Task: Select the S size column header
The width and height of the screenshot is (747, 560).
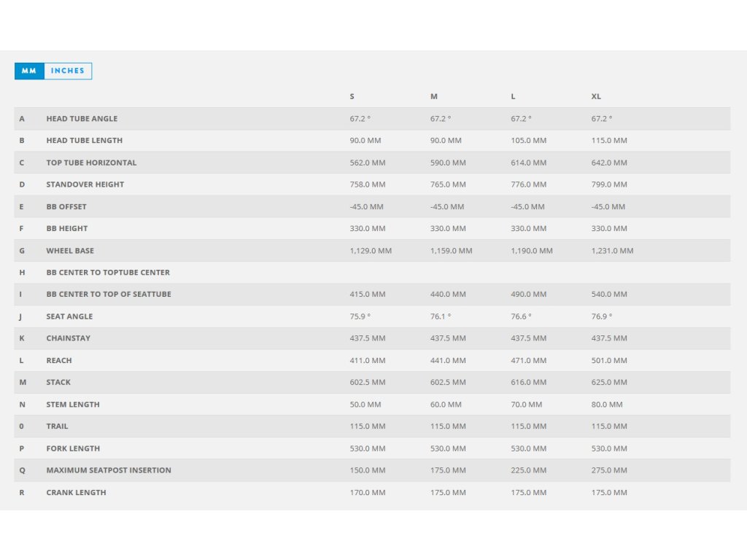Action: tap(352, 96)
